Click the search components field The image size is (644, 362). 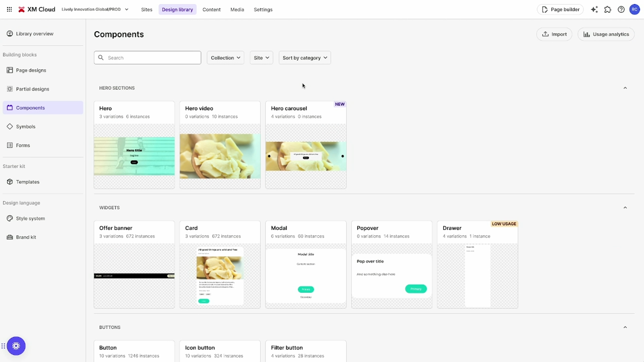click(148, 58)
